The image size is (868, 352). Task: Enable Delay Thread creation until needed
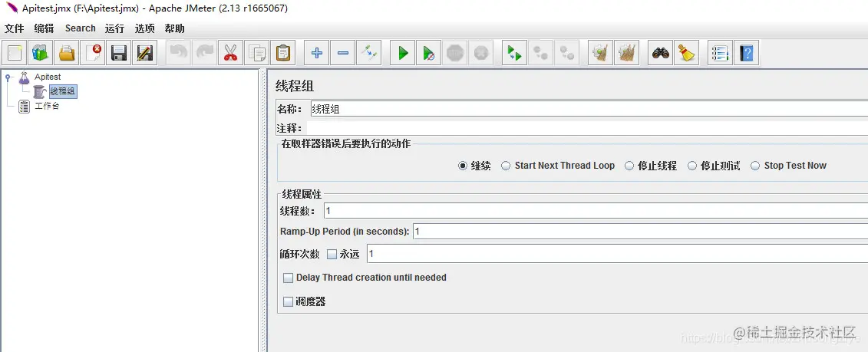tap(365, 278)
